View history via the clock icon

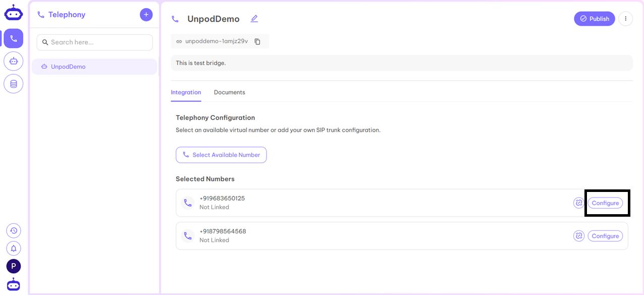[13, 230]
